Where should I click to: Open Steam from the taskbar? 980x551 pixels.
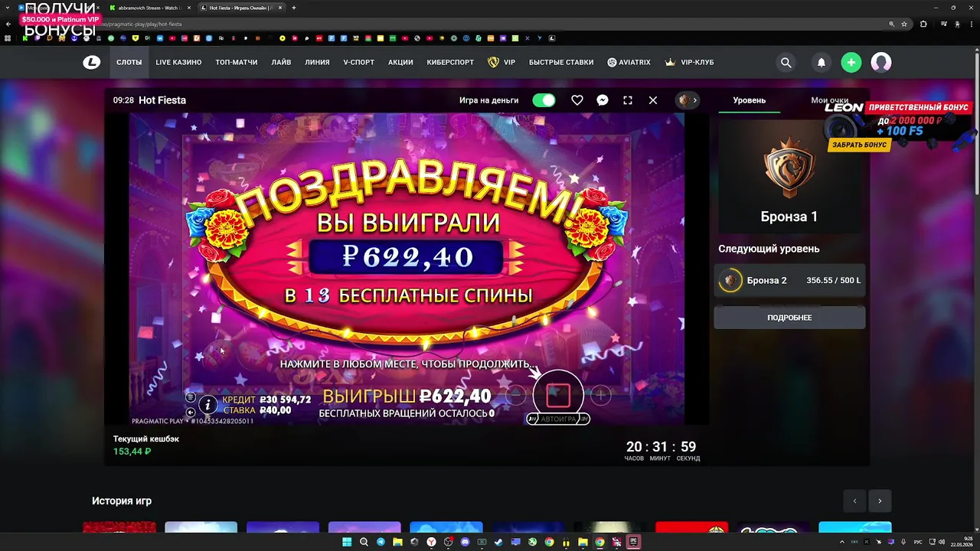(498, 542)
